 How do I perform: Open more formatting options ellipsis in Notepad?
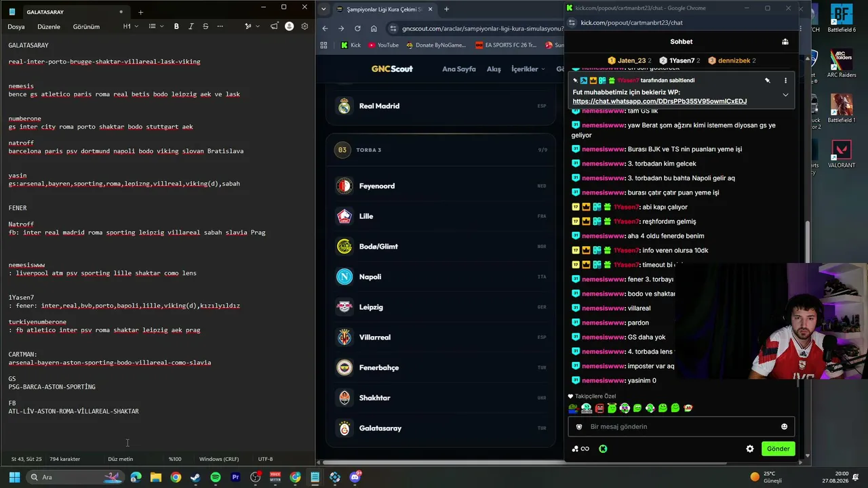[x=220, y=26]
